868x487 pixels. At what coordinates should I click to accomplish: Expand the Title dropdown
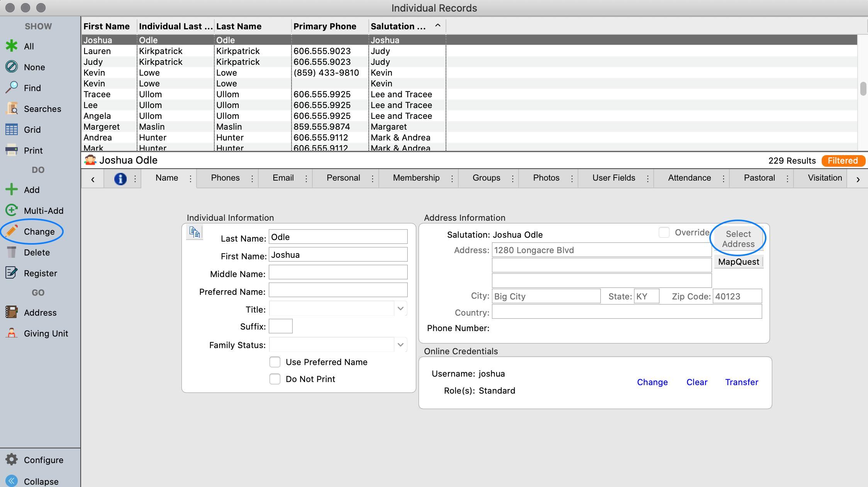tap(400, 309)
